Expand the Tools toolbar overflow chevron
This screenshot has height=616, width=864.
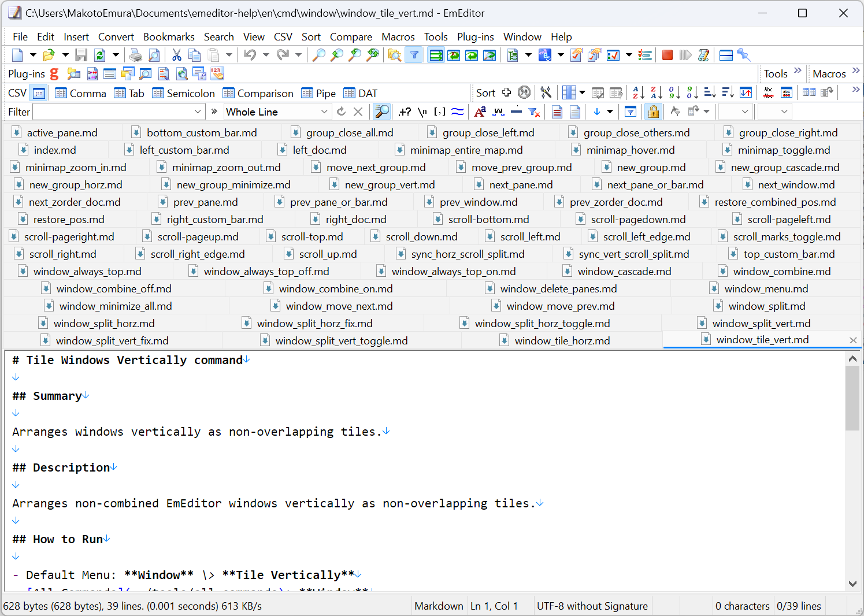[x=798, y=70]
